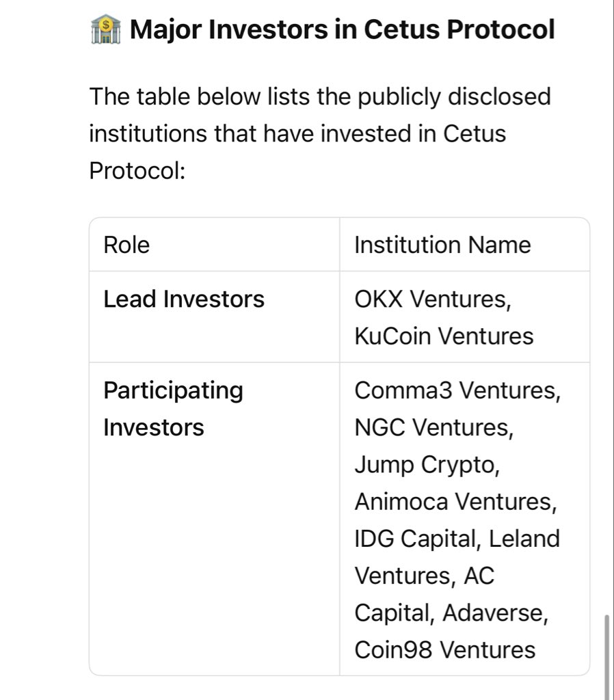Click the bank building emoji icon
This screenshot has width=614, height=700.
point(105,29)
